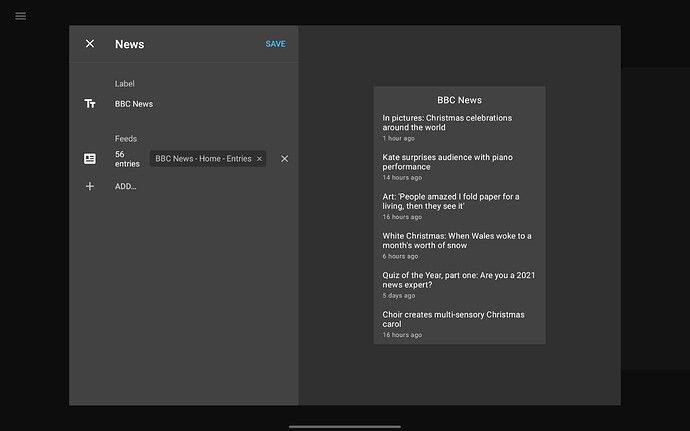The image size is (690, 431).
Task: Click the '14 hours ago' timestamp
Action: 402,177
